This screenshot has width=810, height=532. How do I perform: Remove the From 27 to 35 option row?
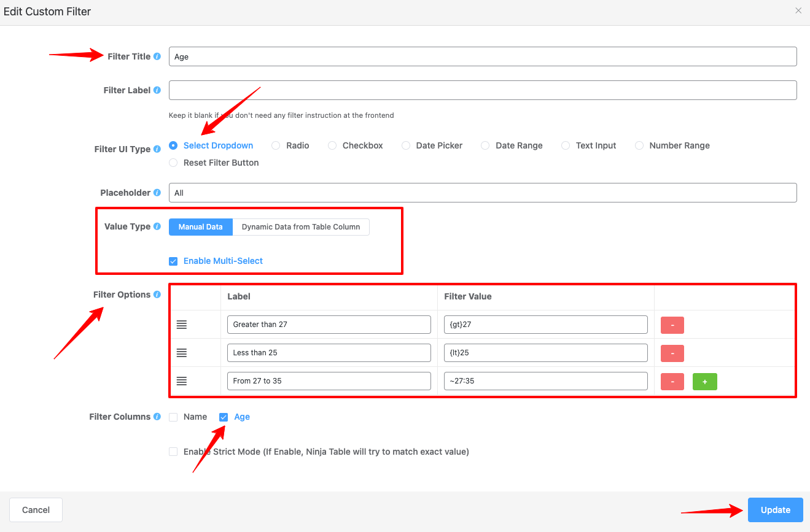click(672, 381)
